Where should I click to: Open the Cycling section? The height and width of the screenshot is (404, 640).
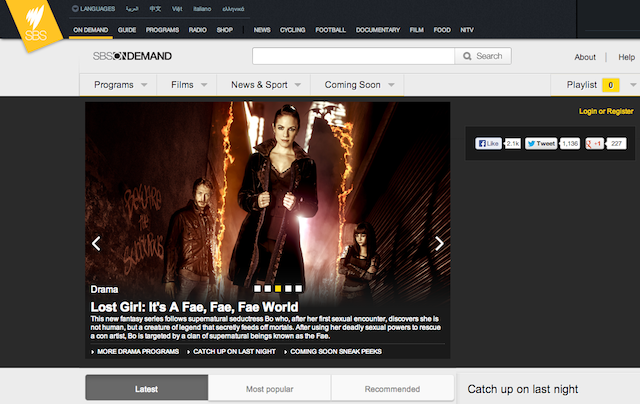pos(293,30)
